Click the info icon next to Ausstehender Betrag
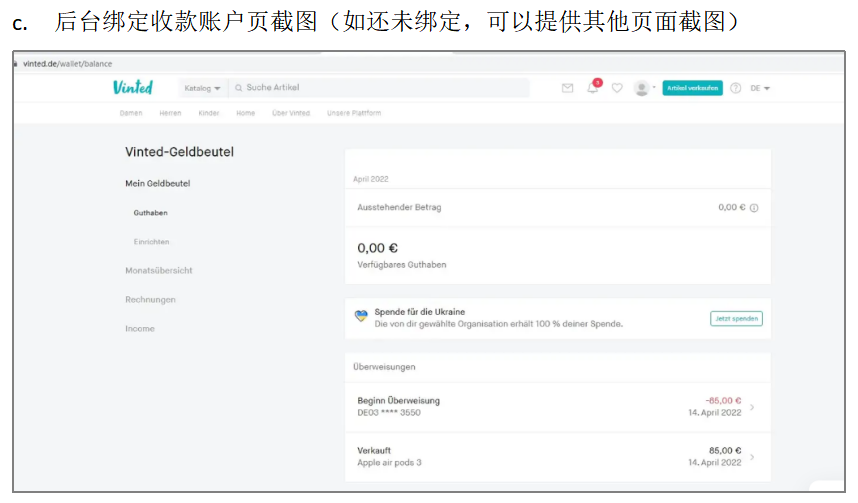This screenshot has width=858, height=503. point(754,208)
